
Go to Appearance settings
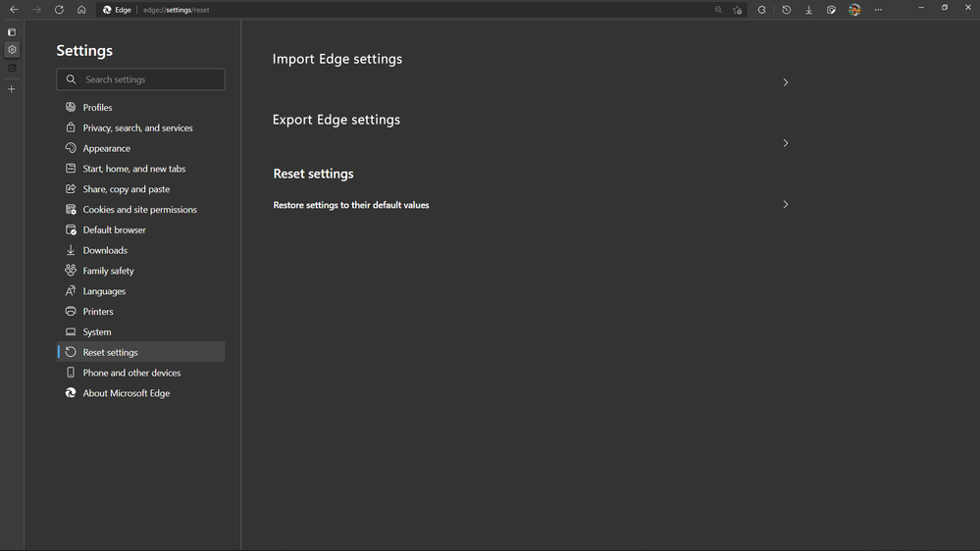click(140, 148)
